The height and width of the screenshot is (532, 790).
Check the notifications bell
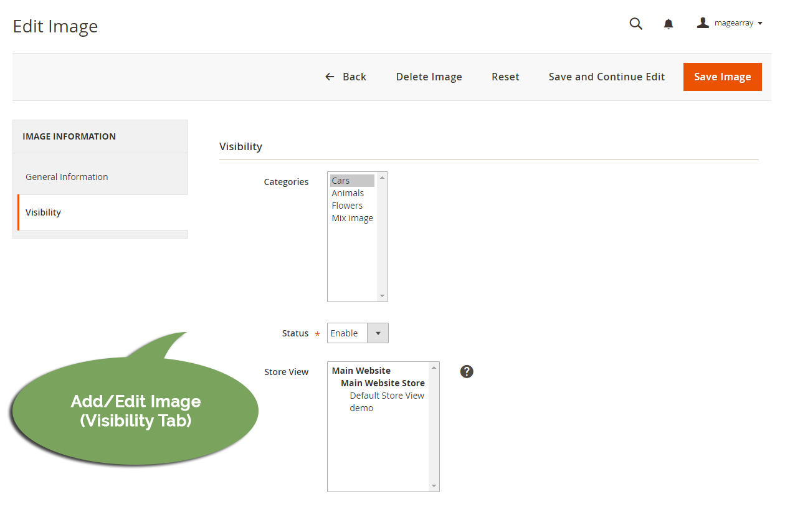click(668, 23)
